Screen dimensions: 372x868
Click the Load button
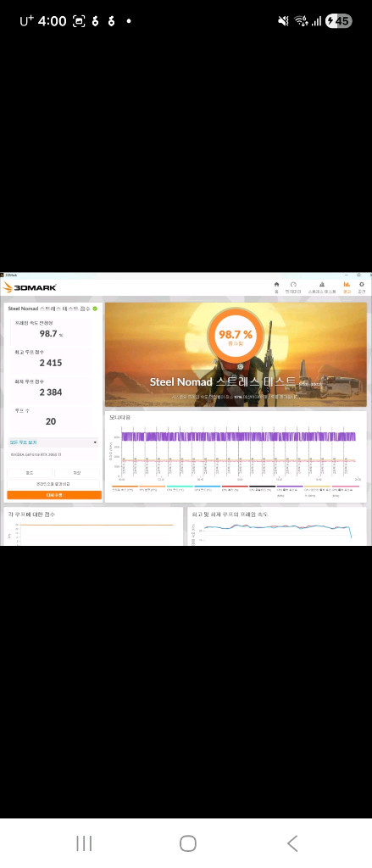click(x=30, y=473)
